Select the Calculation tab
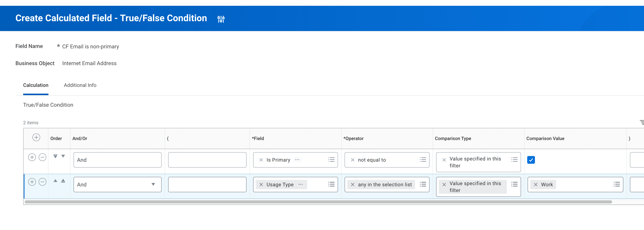 coord(36,85)
